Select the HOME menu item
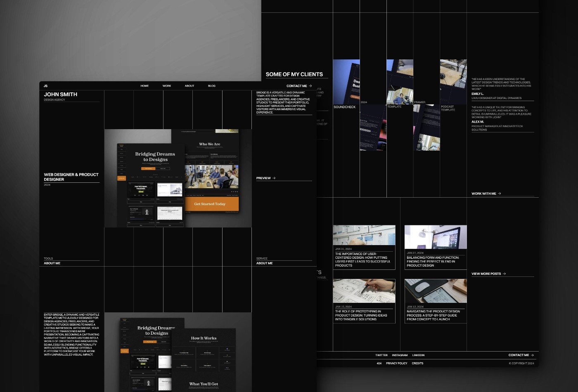The image size is (578, 392). click(x=144, y=86)
